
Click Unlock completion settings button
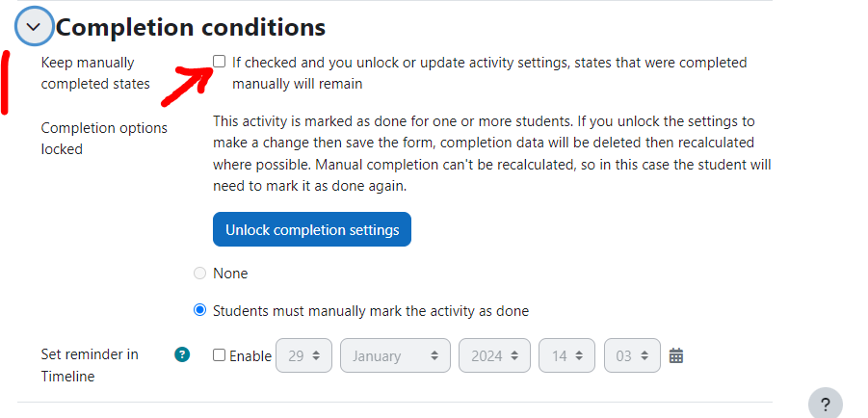tap(312, 229)
